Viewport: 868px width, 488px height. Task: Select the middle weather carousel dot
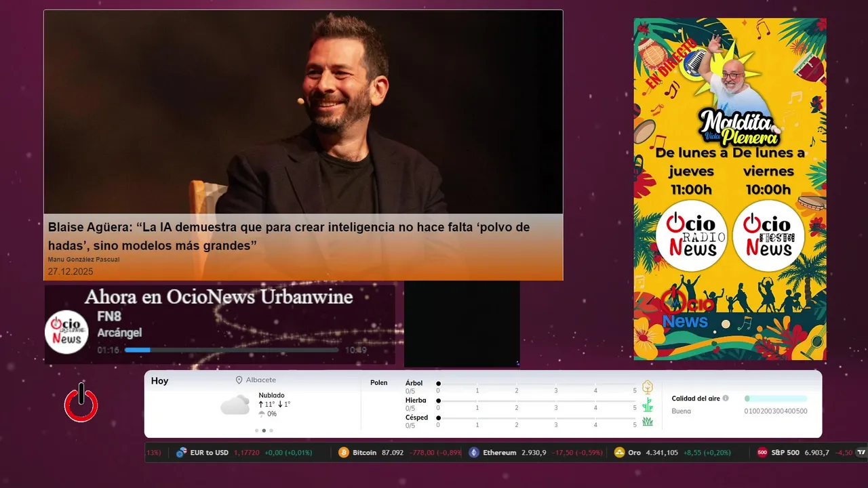[264, 430]
